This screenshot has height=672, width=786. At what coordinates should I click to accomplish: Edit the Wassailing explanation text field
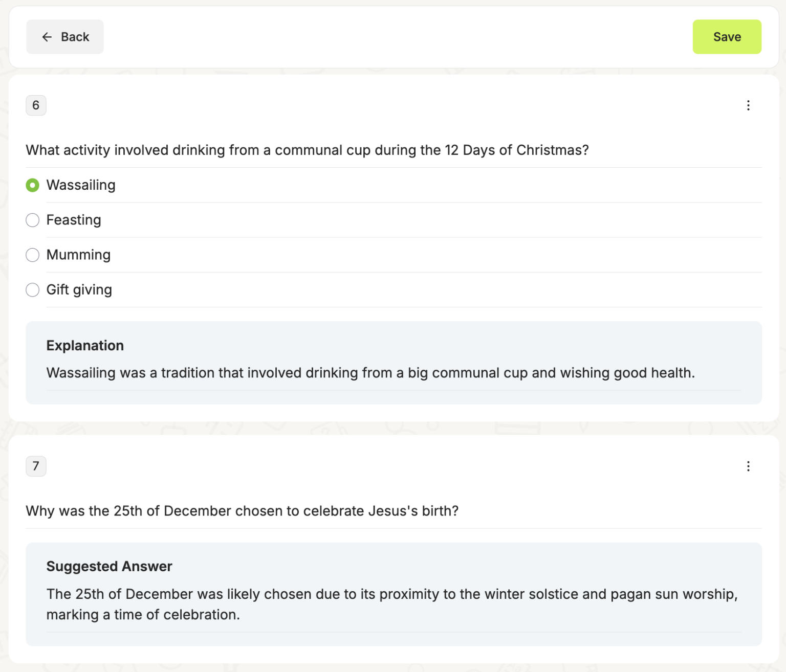[370, 373]
